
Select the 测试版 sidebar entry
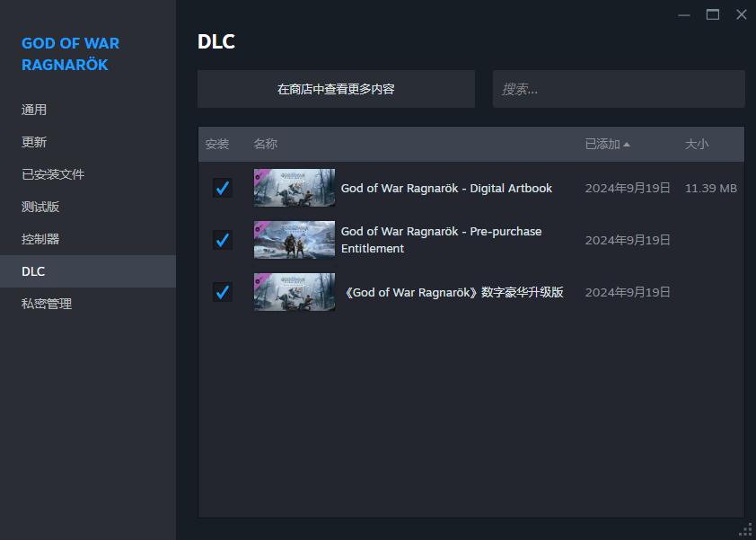[40, 207]
